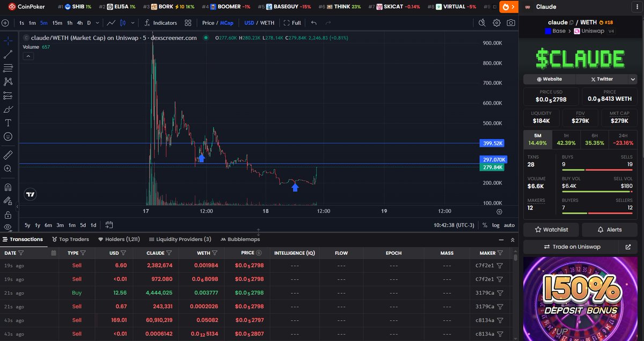The height and width of the screenshot is (341, 644).
Task: Select the brush drawing tool
Action: tap(8, 109)
